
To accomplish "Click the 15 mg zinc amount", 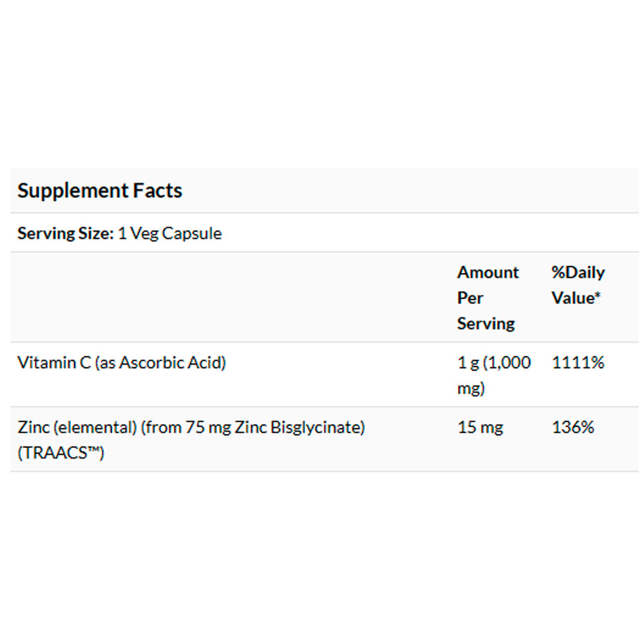I will (x=480, y=427).
